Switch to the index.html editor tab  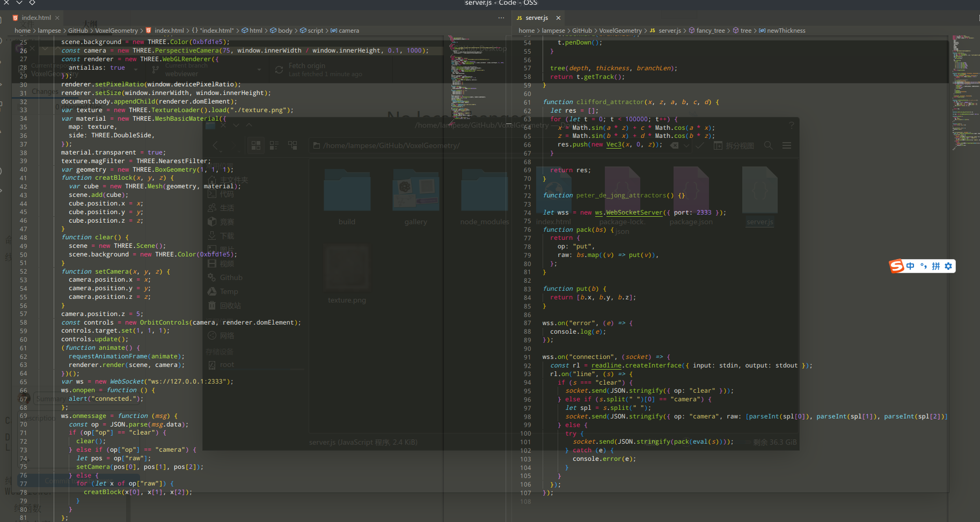(x=36, y=18)
